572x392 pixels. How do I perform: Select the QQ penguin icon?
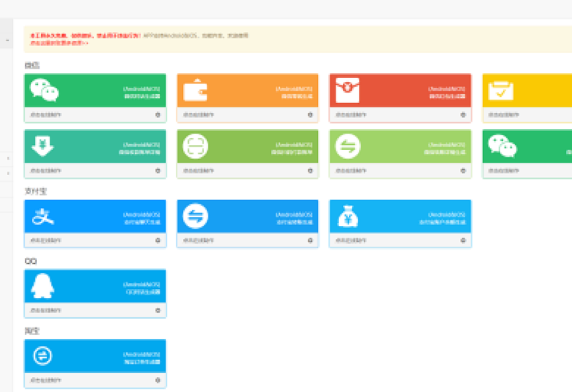point(43,286)
